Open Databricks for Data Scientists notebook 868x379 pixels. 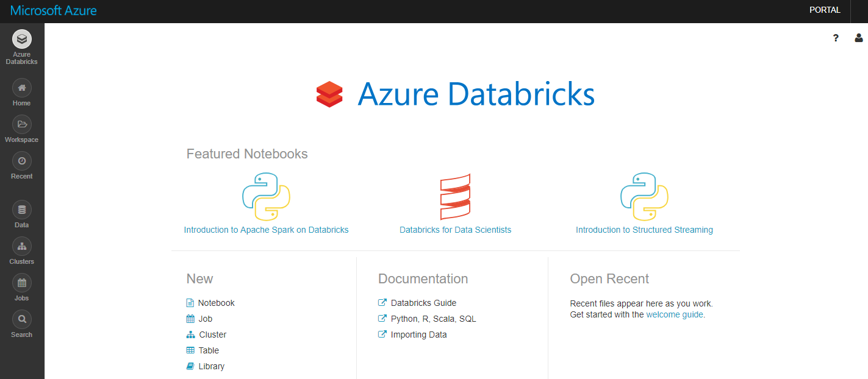coord(455,230)
